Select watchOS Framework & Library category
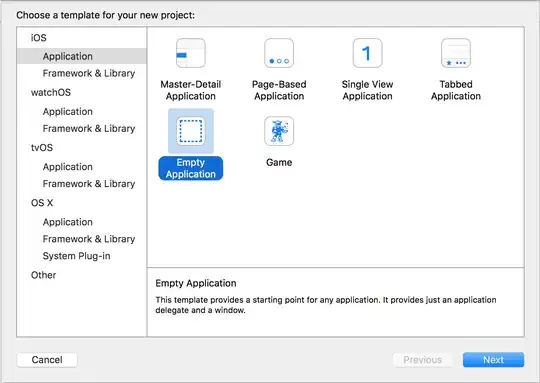The width and height of the screenshot is (540, 383). (x=89, y=128)
